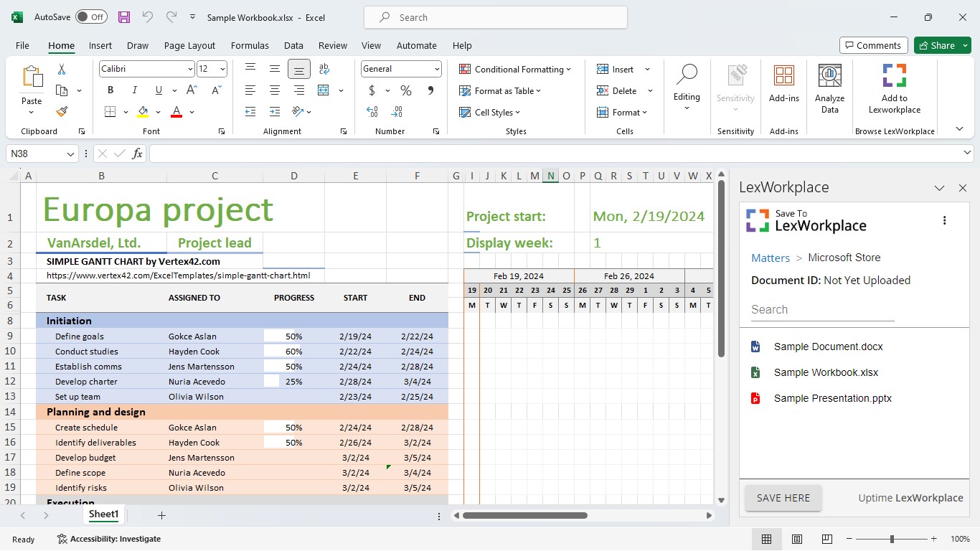The height and width of the screenshot is (551, 980).
Task: Apply Bold formatting
Action: [x=110, y=90]
